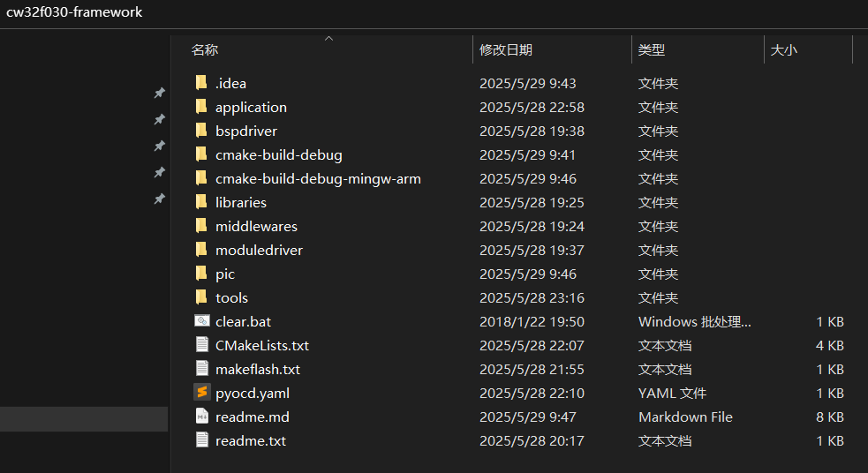Image resolution: width=868 pixels, height=473 pixels.
Task: Select the file name libraries
Action: tap(241, 202)
